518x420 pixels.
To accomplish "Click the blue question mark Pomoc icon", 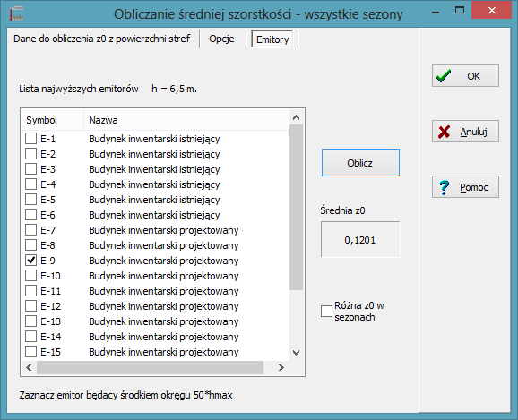I will click(444, 187).
